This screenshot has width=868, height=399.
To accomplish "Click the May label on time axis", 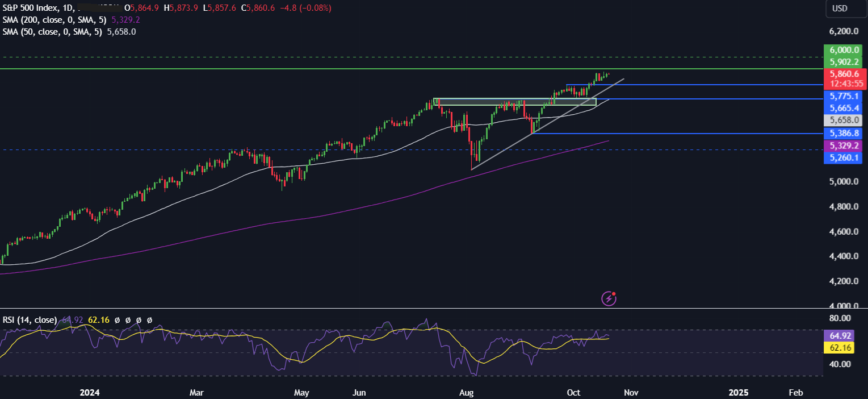I will pyautogui.click(x=302, y=393).
